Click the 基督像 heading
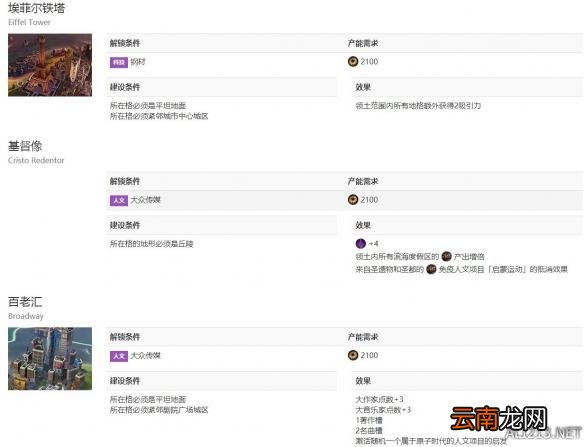584x447 pixels. coord(25,146)
